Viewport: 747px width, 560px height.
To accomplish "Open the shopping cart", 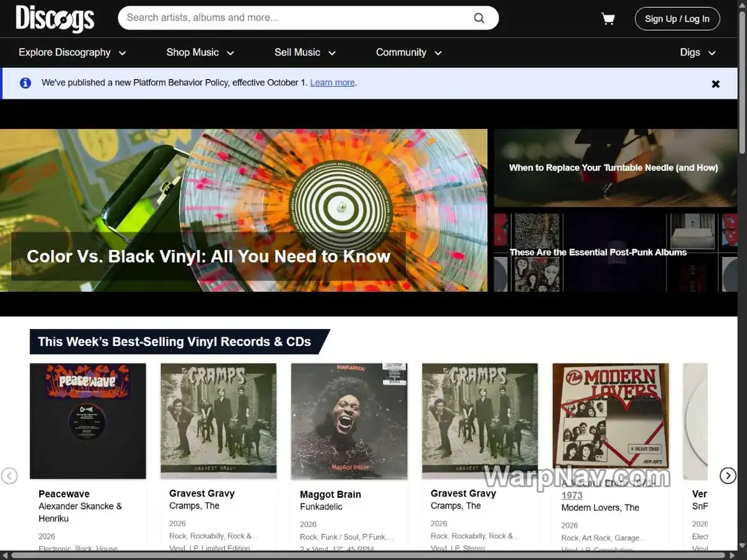I will (x=608, y=19).
